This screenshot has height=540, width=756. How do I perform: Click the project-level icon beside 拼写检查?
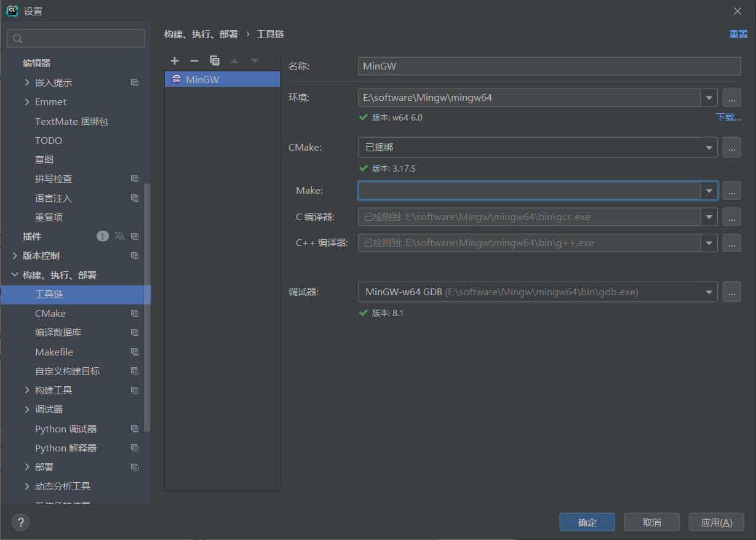(x=135, y=179)
